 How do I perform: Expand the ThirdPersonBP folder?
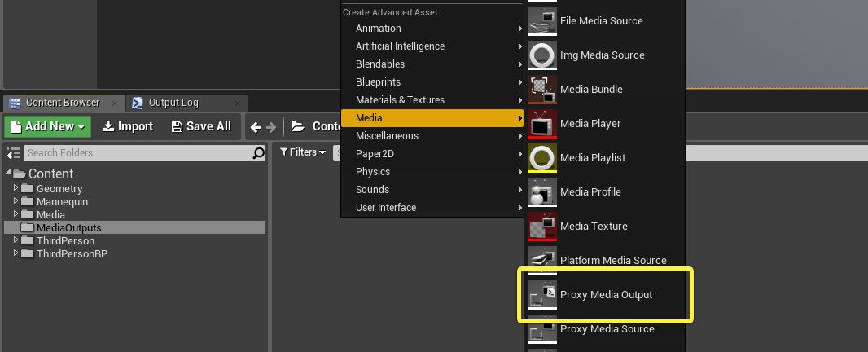click(15, 253)
